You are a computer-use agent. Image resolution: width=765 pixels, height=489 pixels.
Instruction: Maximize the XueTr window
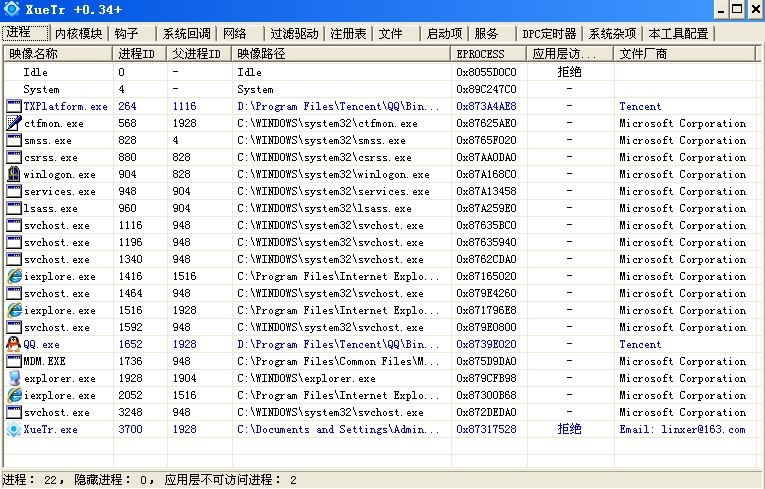pos(737,9)
